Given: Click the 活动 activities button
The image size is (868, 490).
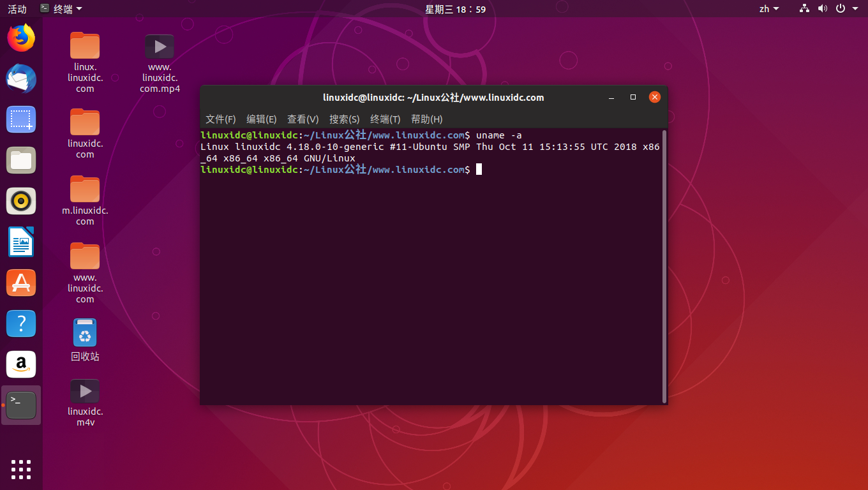Looking at the screenshot, I should [x=17, y=9].
